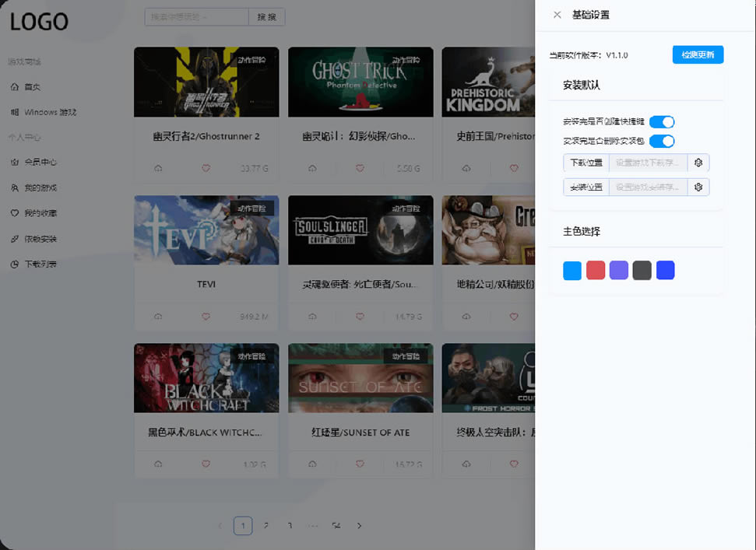The image size is (756, 550).
Task: Pick the purple theme color swatch
Action: point(619,270)
